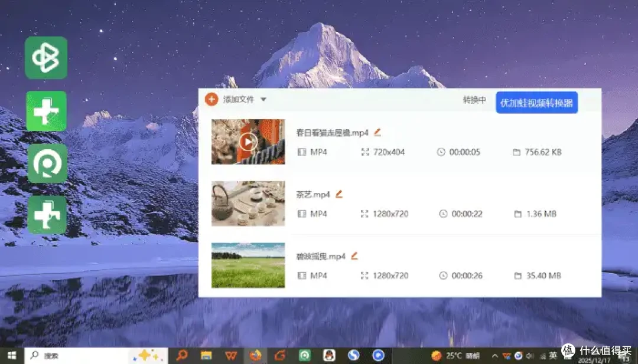
Task: Click the 00:00:26 duration value
Action: pos(467,276)
